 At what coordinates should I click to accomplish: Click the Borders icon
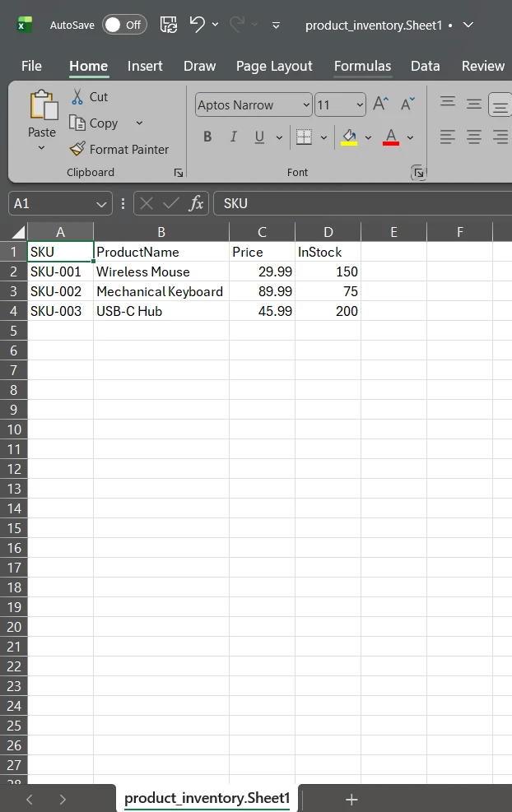[304, 137]
